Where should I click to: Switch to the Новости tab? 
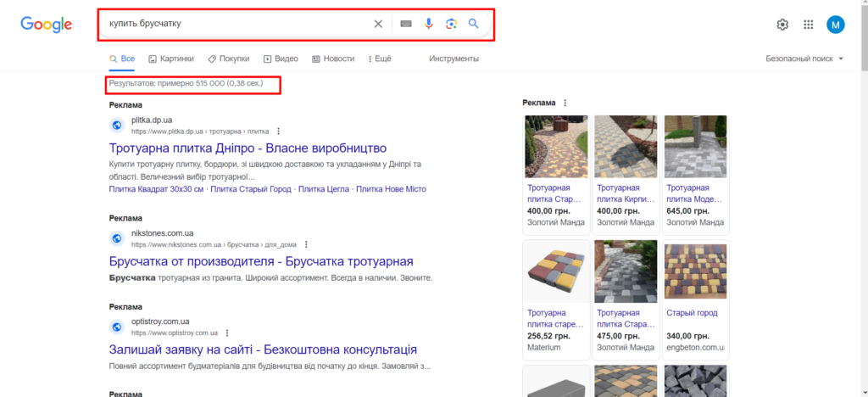click(332, 59)
